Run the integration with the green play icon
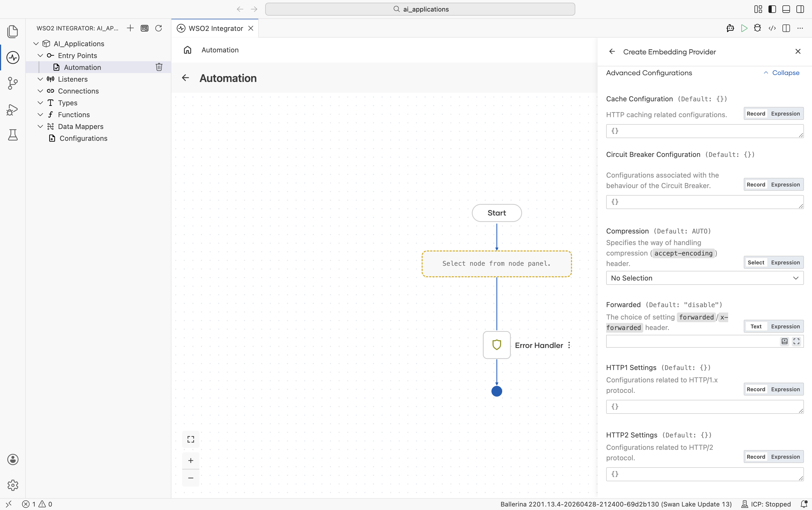 (744, 28)
